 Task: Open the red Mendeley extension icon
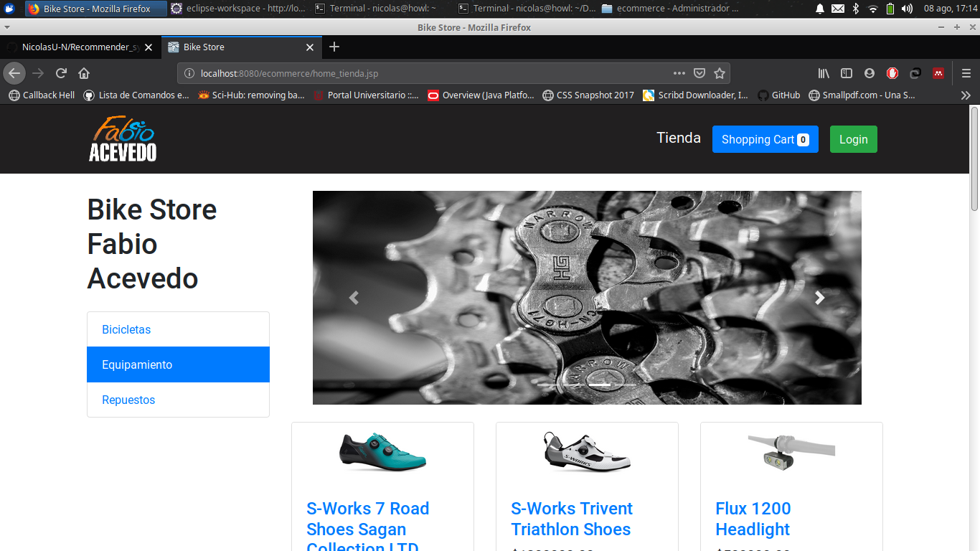click(938, 73)
